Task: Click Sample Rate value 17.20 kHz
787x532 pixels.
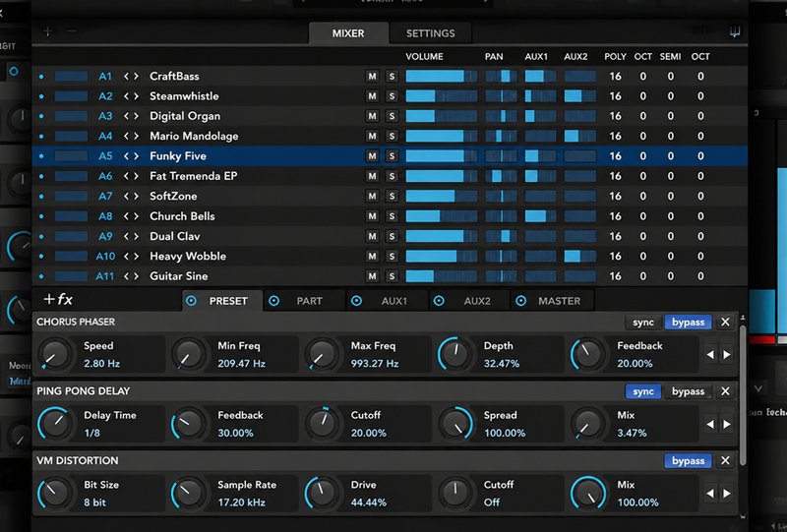Action: click(241, 502)
